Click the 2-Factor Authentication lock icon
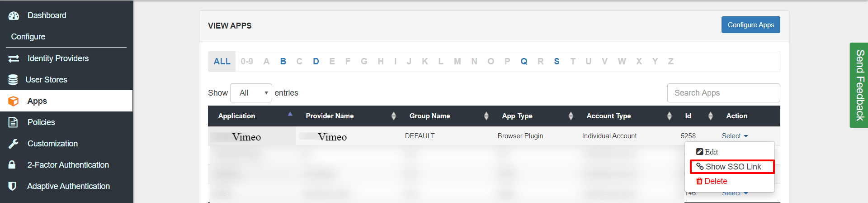This screenshot has height=203, width=868. 12,164
